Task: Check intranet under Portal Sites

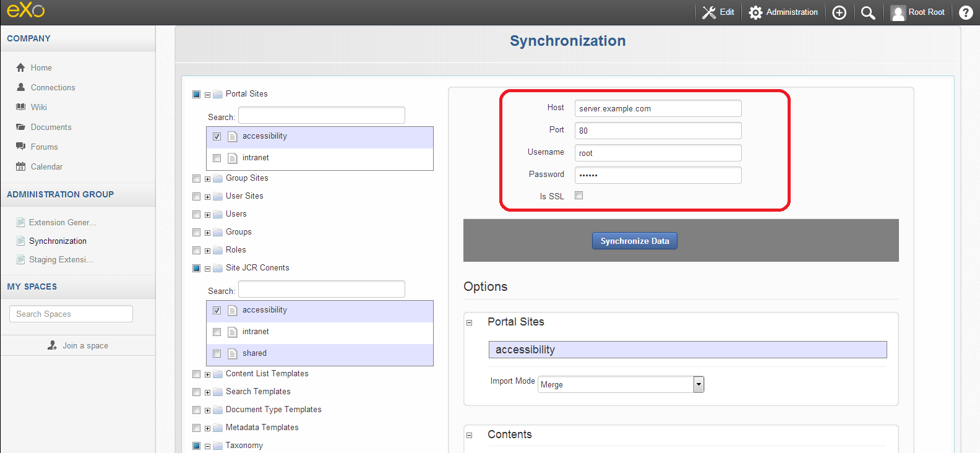Action: pyautogui.click(x=217, y=158)
